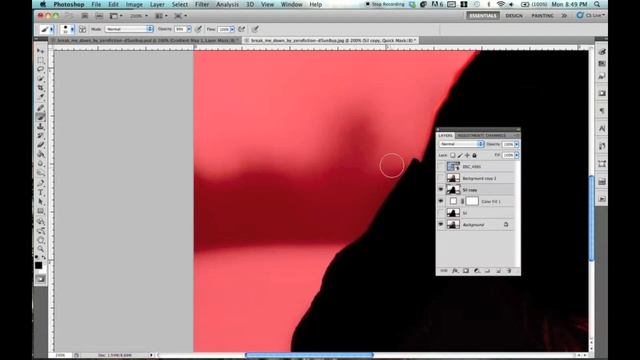Toggle tablet pressure for size

pyautogui.click(x=255, y=29)
